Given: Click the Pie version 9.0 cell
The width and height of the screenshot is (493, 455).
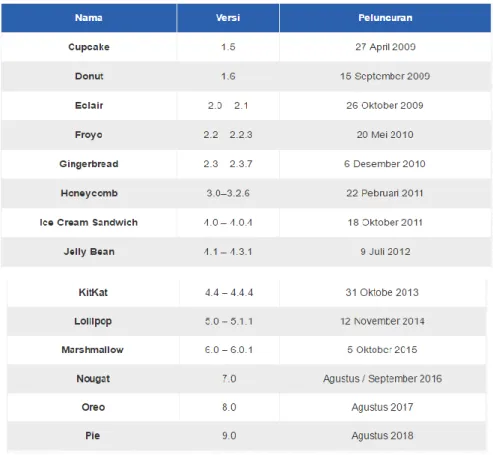Looking at the screenshot, I should point(229,436).
